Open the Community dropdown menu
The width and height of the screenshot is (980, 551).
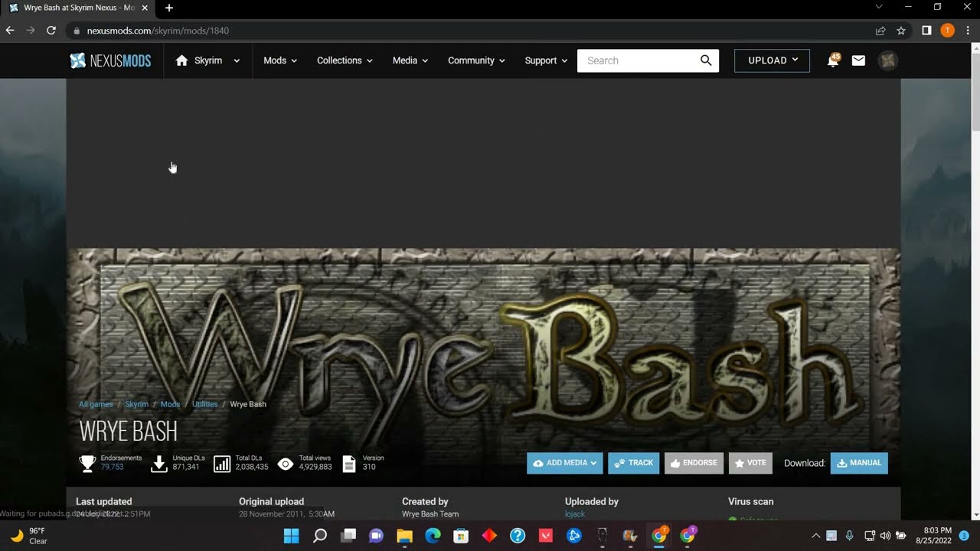click(x=477, y=60)
